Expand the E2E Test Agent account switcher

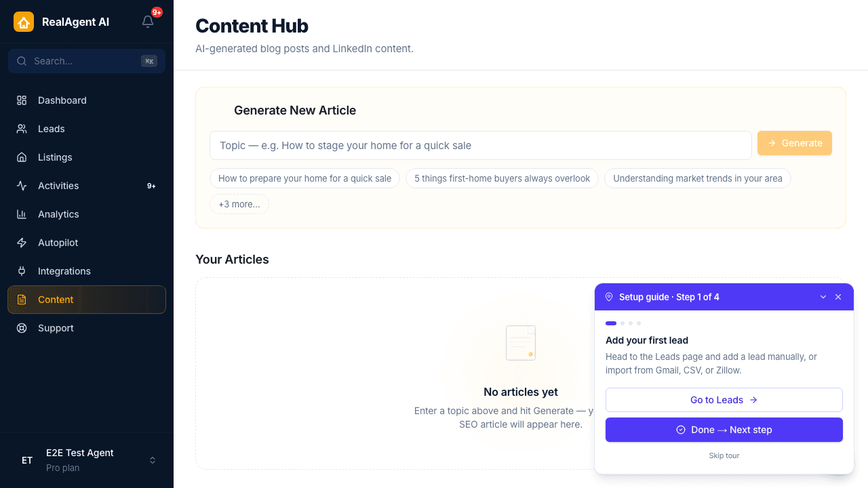click(86, 460)
